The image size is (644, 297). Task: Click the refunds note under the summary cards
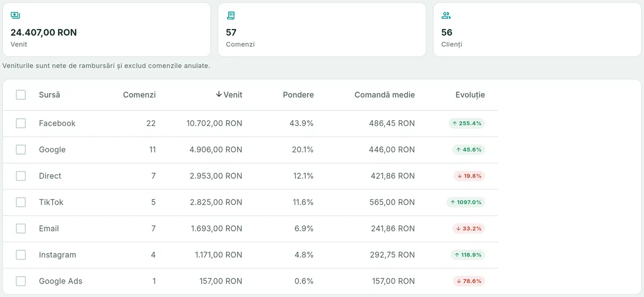click(x=106, y=65)
